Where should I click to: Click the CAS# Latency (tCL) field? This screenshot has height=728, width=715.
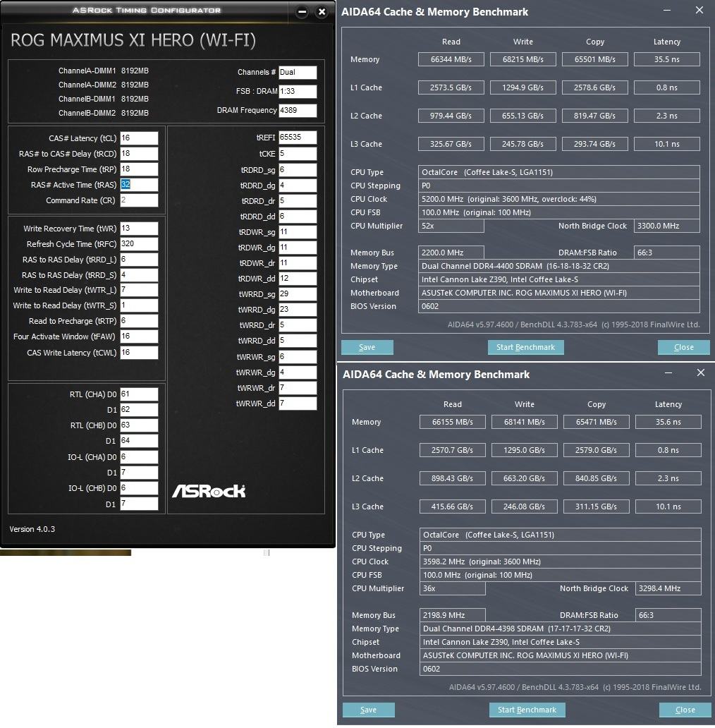[139, 138]
